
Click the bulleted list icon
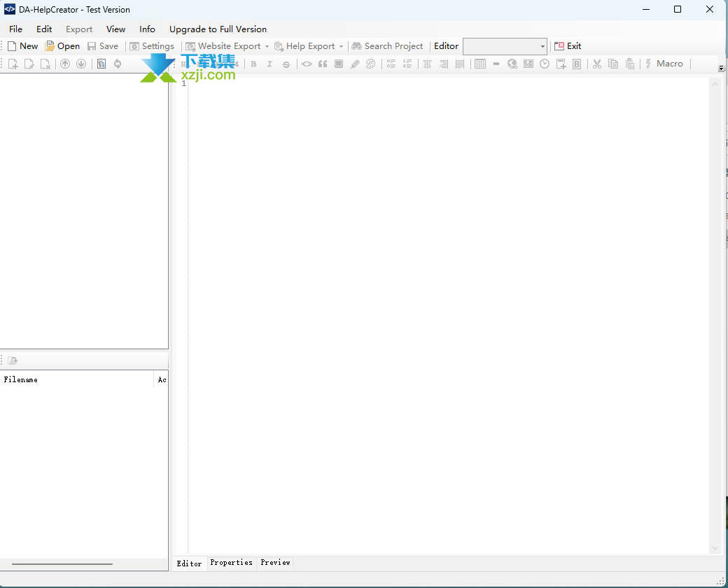pos(391,64)
